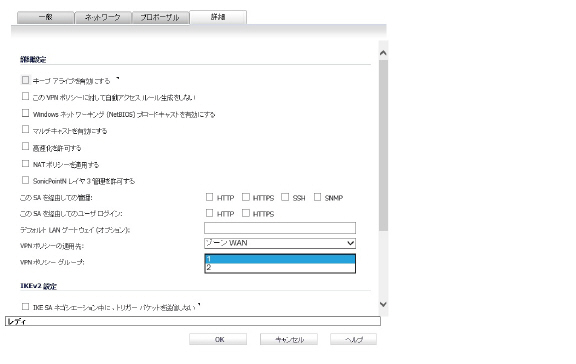Viewport: 576px width, 364px height.
Task: Click the status bar field showing レディ
Action: coord(193,321)
